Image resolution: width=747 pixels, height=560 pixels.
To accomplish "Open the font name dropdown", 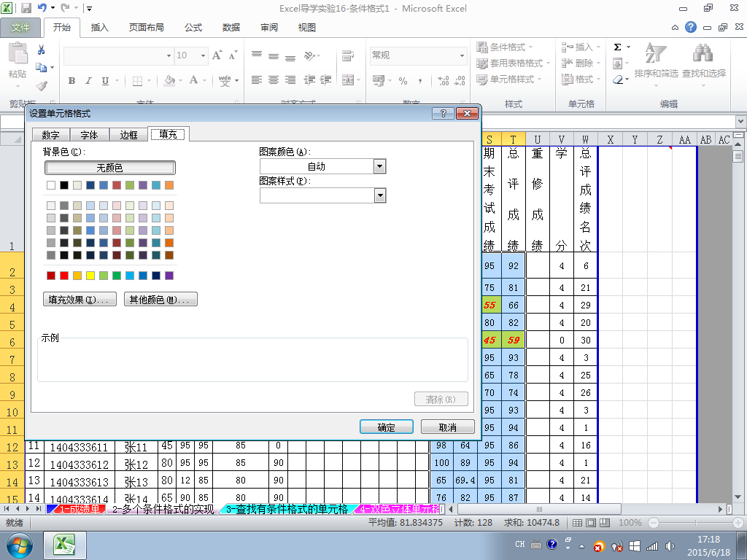I will [x=169, y=55].
